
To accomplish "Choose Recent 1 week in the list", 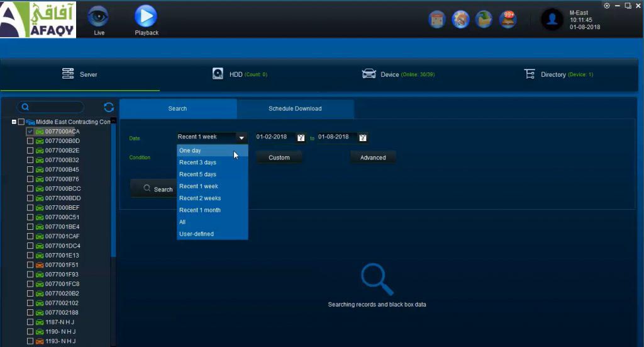I will 213,186.
